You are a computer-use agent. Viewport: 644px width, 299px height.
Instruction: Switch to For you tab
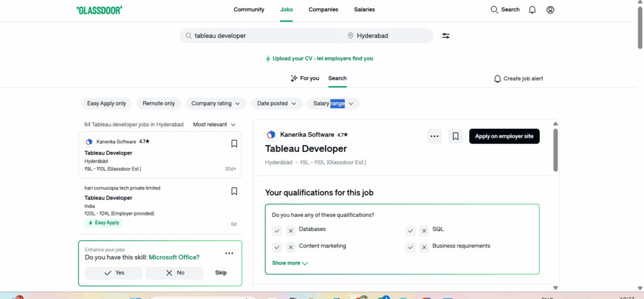pyautogui.click(x=305, y=79)
